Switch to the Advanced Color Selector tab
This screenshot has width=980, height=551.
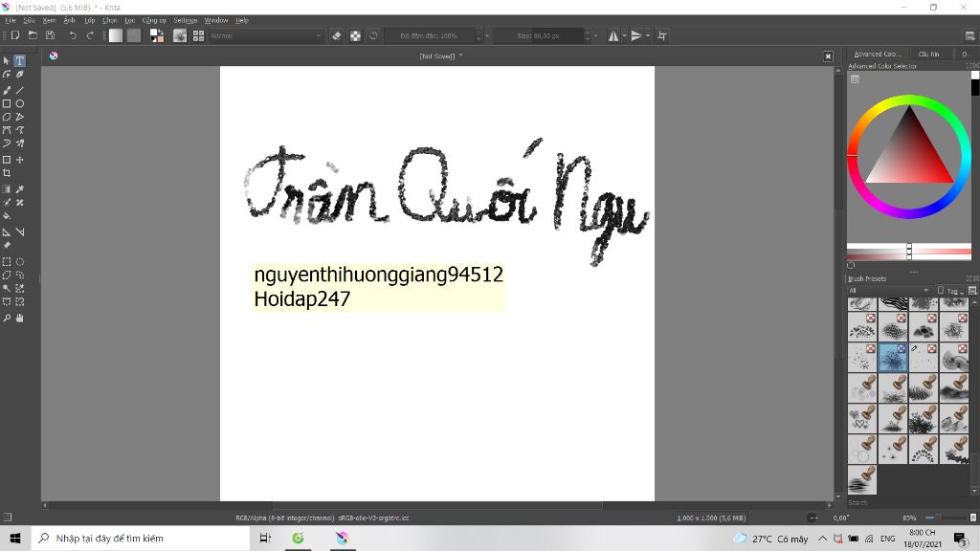tap(878, 54)
